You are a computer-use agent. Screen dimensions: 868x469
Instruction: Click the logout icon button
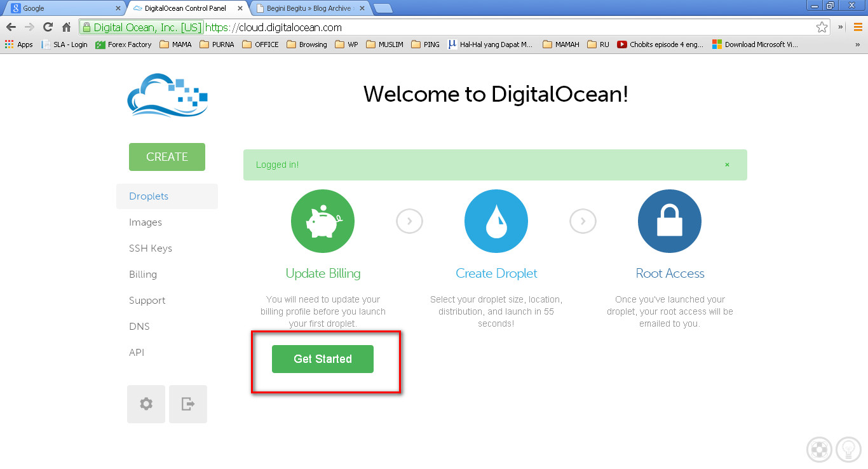[x=188, y=404]
